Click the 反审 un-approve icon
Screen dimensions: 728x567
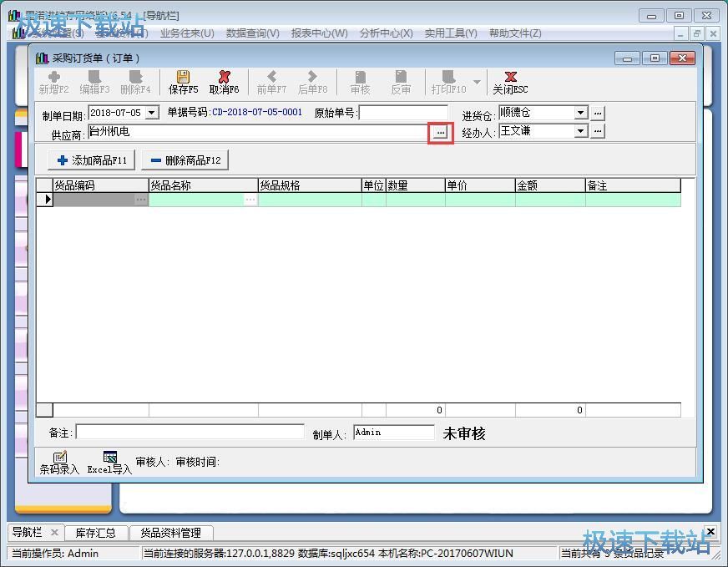[401, 83]
